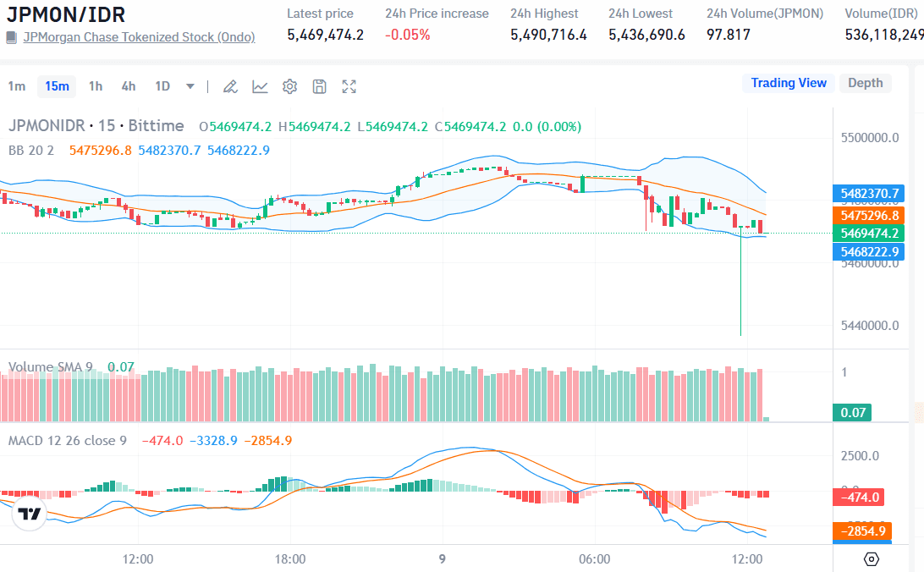Open JPMorgan Chase Tokenized Stock (Ondo) link
The image size is (924, 572).
pos(139,37)
